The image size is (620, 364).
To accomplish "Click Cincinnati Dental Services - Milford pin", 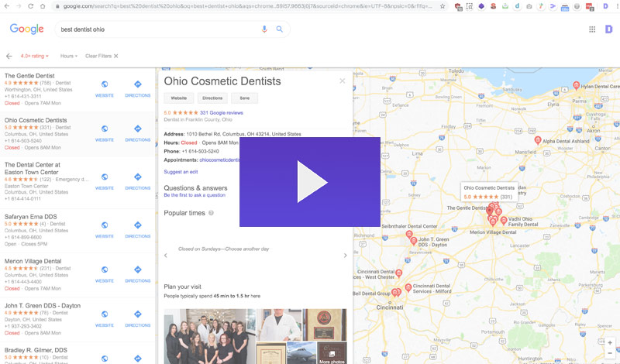I will pos(408,288).
